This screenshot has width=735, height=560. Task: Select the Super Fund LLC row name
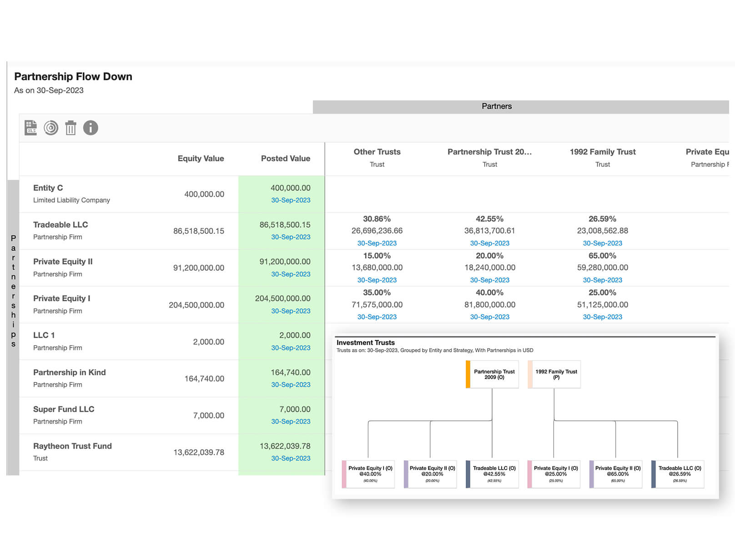pyautogui.click(x=64, y=409)
